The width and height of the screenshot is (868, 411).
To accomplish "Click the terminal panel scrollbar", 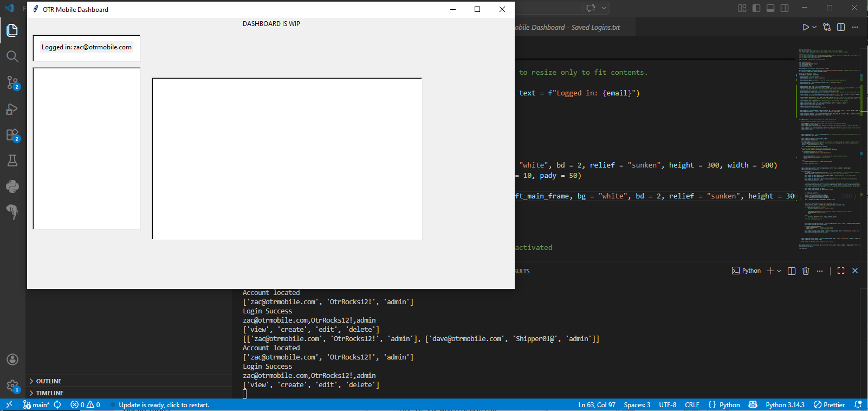I will pyautogui.click(x=864, y=344).
